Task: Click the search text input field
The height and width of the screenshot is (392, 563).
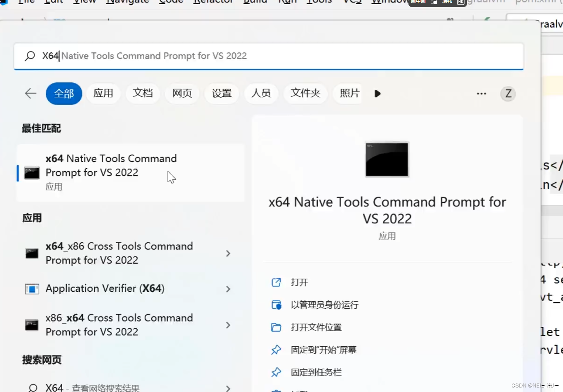Action: point(269,56)
